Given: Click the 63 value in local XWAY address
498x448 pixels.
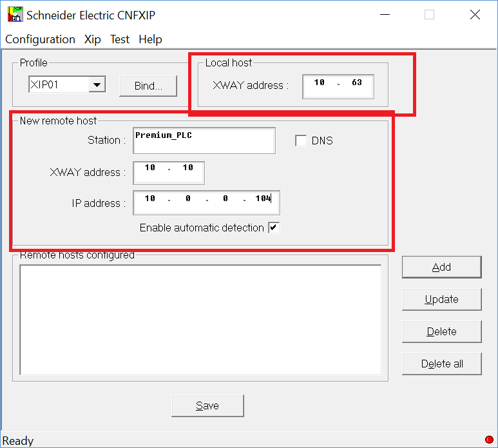Looking at the screenshot, I should coord(357,83).
